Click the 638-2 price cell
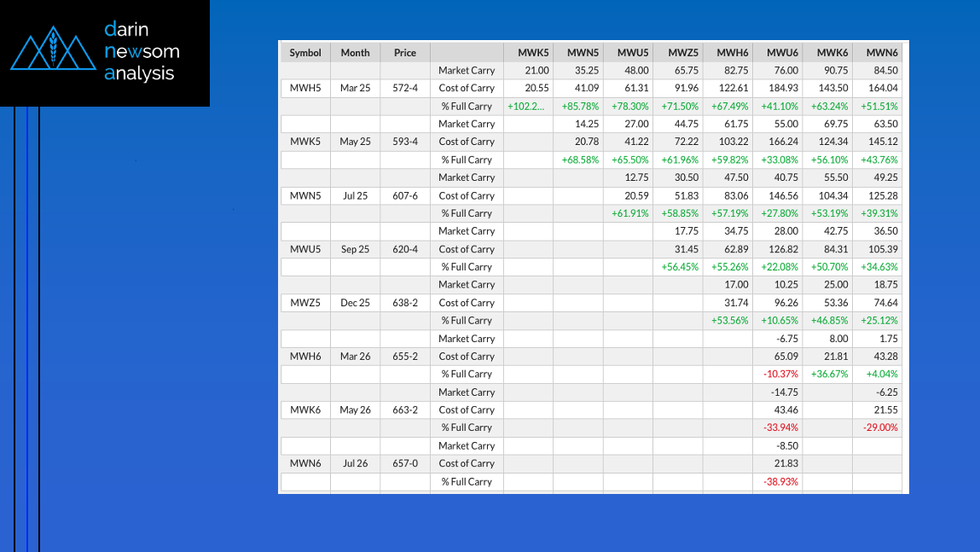Viewport: 980px width, 552px height. coord(405,303)
